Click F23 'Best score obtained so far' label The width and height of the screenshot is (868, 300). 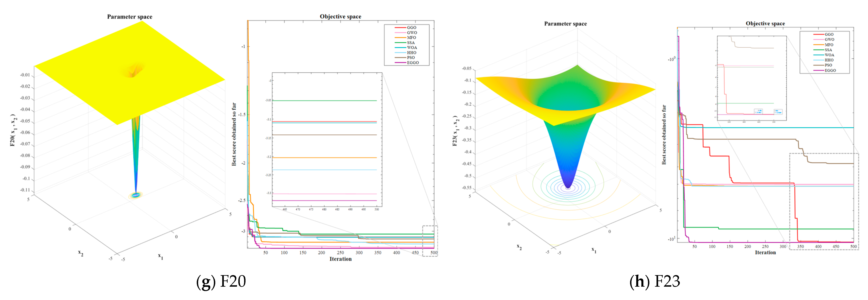click(664, 135)
